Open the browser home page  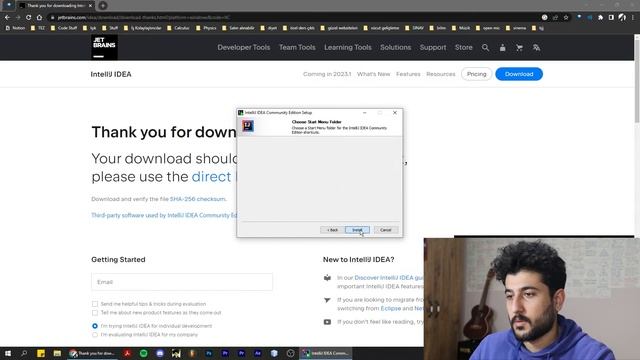tap(39, 18)
